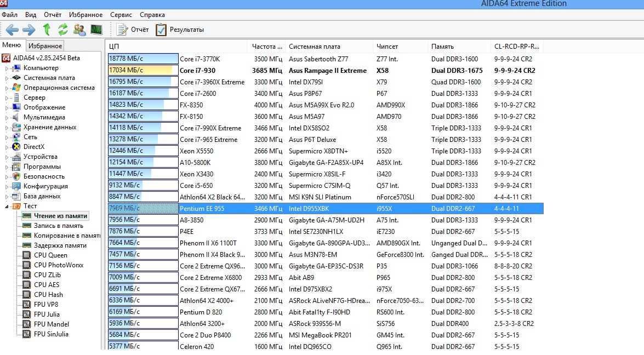Image resolution: width=644 pixels, height=355 pixels.
Task: Select the FPU Julia benchmark
Action: [48, 314]
